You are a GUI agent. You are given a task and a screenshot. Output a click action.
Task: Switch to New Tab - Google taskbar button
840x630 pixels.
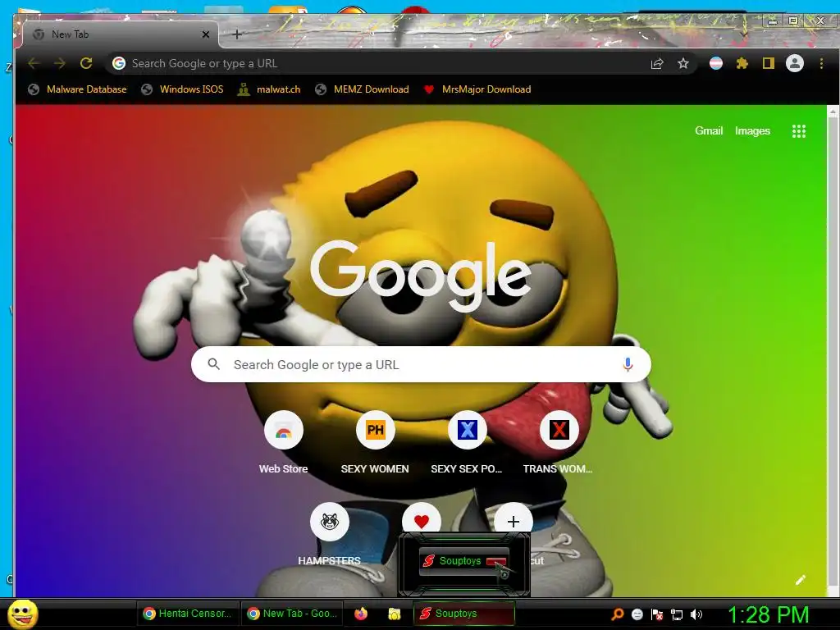tap(293, 614)
